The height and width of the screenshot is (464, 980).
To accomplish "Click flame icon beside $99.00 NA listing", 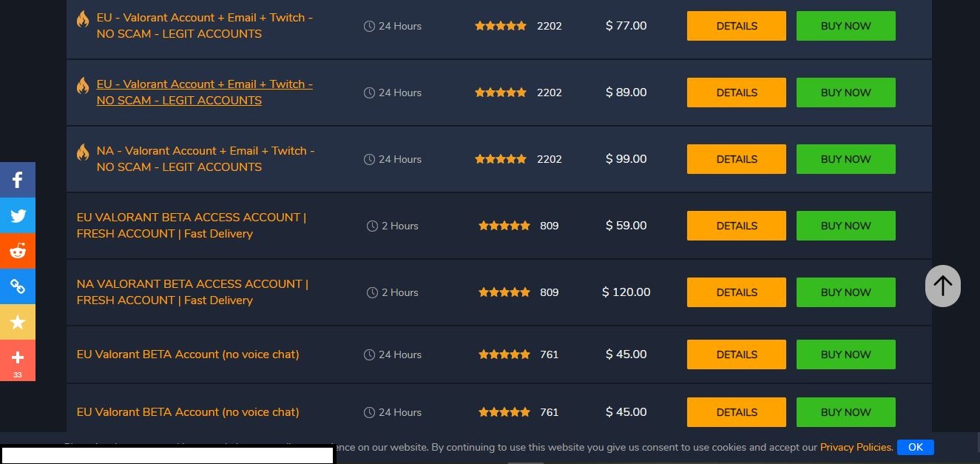I will tap(83, 152).
